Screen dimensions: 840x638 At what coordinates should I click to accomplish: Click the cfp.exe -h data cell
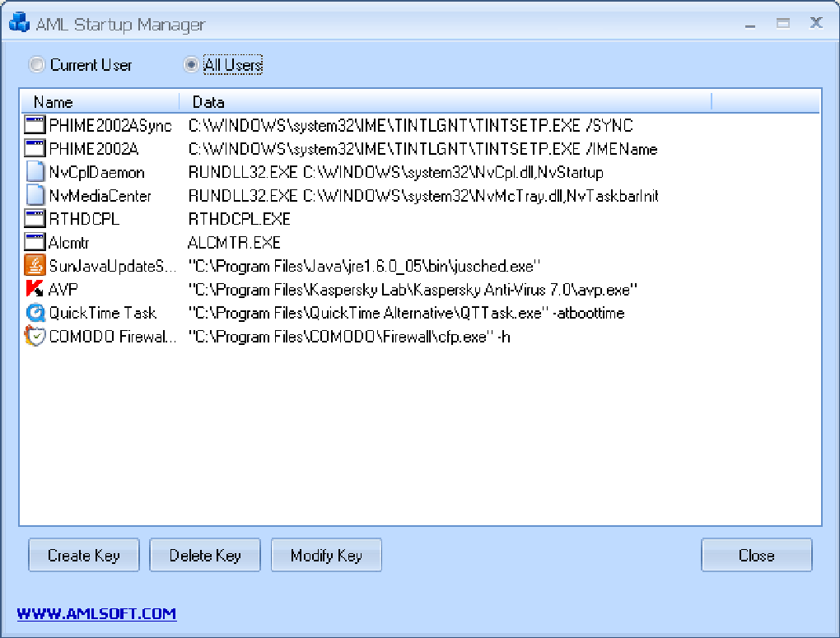(349, 337)
